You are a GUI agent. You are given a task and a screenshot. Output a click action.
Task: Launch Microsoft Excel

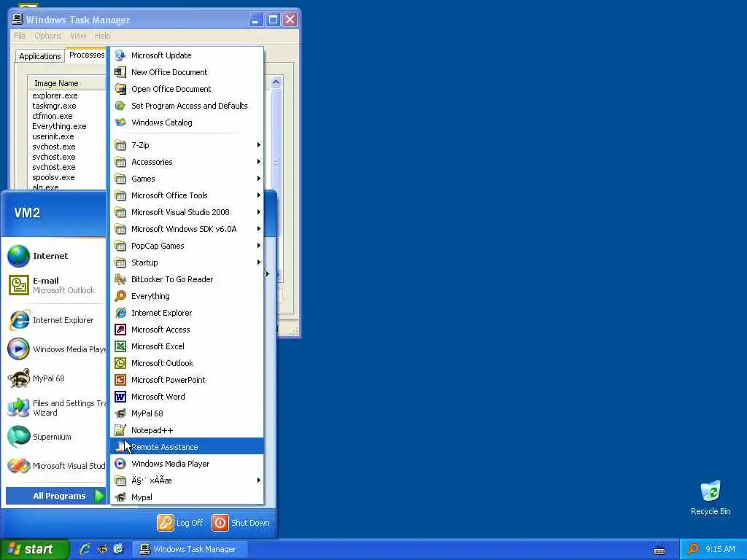187,346
